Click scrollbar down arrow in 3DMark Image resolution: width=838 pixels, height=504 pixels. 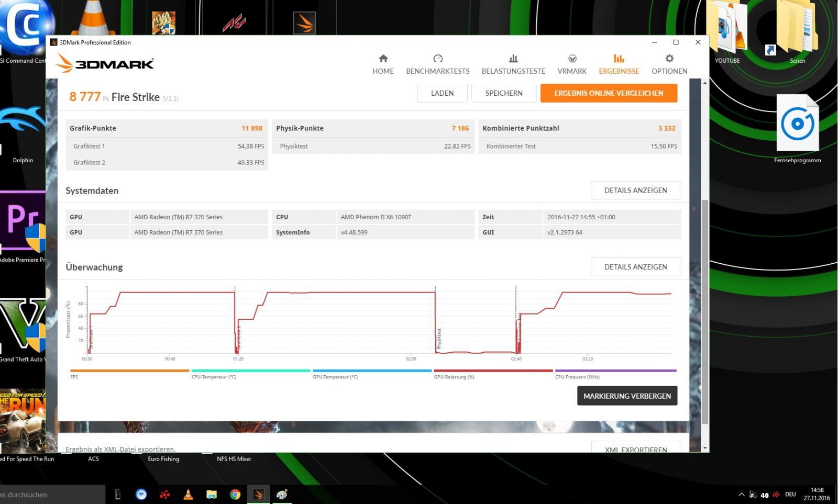704,448
